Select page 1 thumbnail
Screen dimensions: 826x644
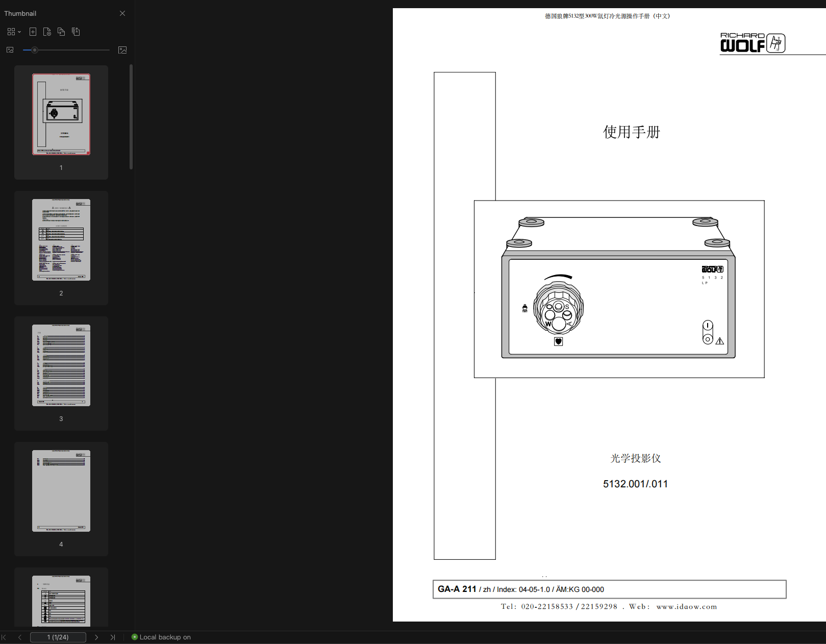61,114
